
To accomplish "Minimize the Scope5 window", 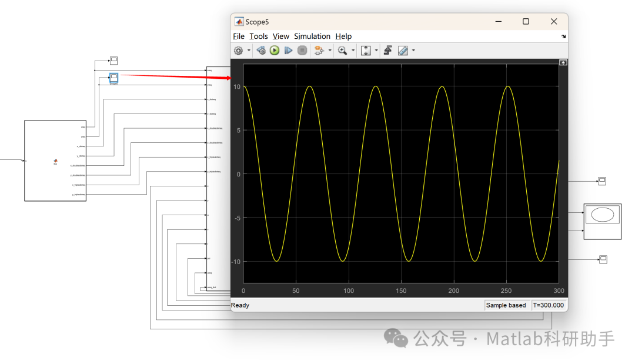I will point(499,21).
